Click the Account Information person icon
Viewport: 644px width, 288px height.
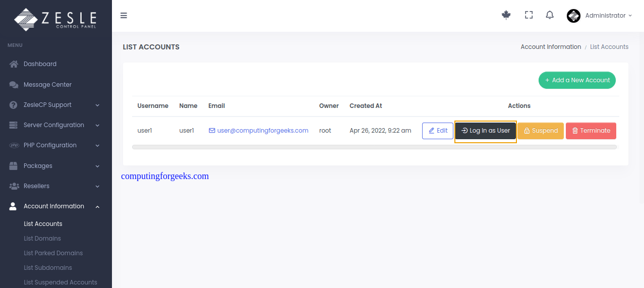[14, 206]
